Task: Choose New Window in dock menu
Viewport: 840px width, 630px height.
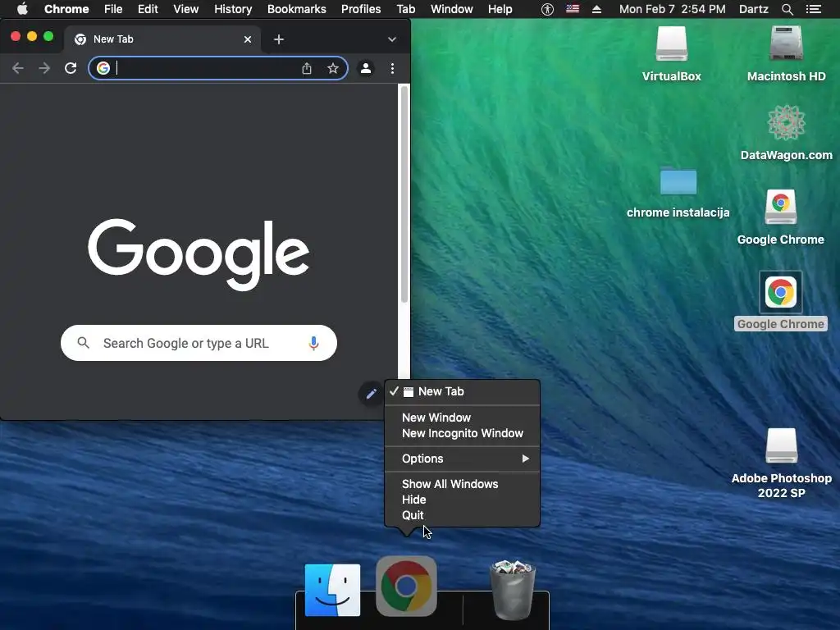Action: pos(462,418)
